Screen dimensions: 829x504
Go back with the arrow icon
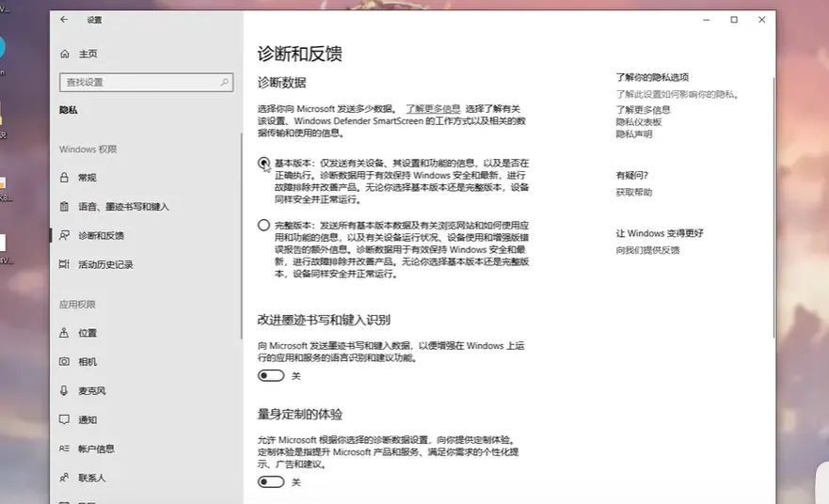click(64, 20)
